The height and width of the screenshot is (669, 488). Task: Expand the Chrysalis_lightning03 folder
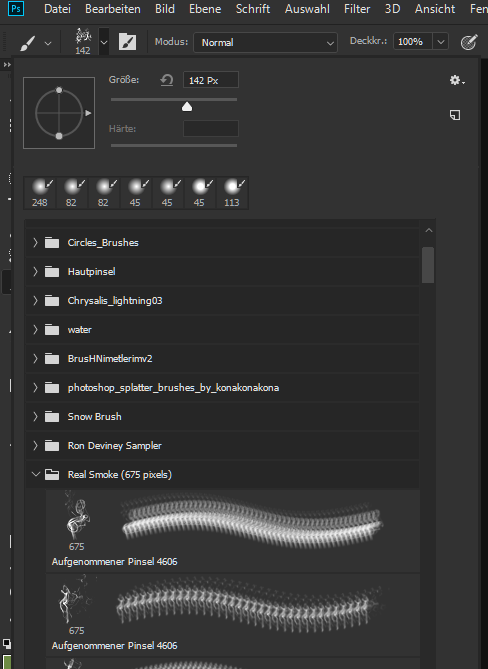35,300
